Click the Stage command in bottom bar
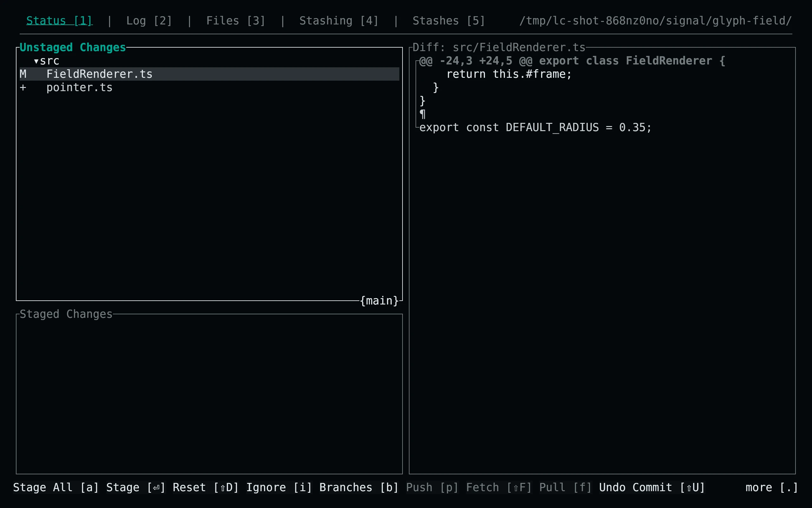 coord(136,487)
